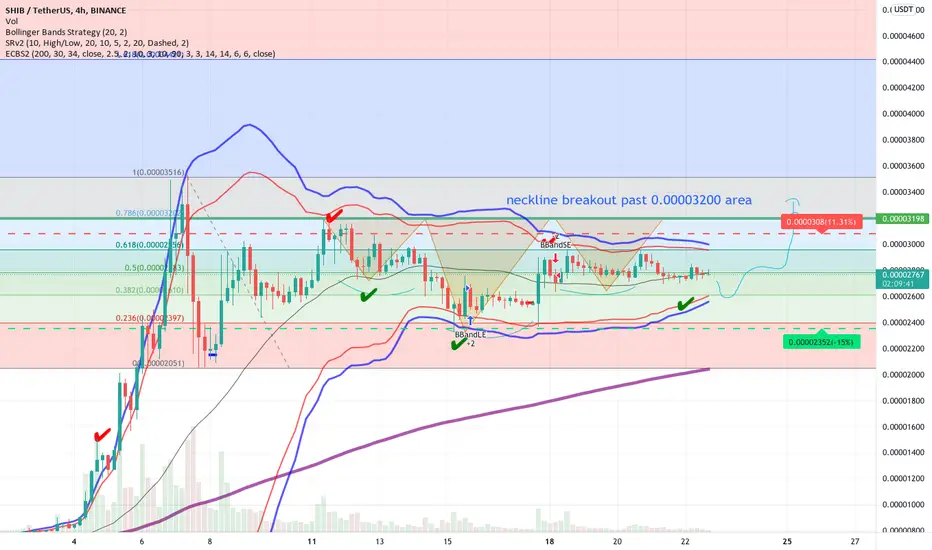Click the red down arrow below BBandSE

tap(555, 257)
